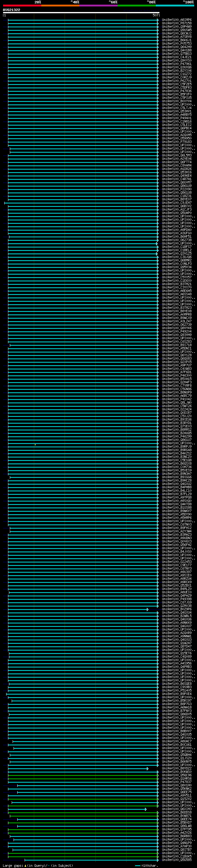Image resolution: width=197 pixels, height=868 pixels.
Task: Click the short alignment bar for UniRef100_B0Z9P6
Action: [x=78, y=609]
